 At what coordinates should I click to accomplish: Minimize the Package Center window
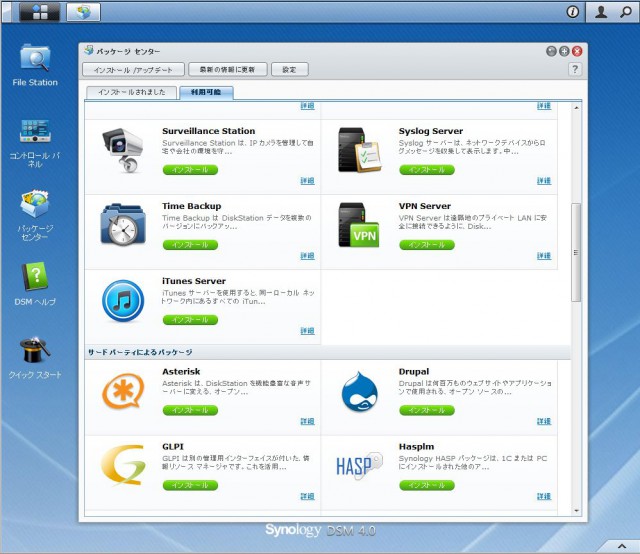coord(551,51)
